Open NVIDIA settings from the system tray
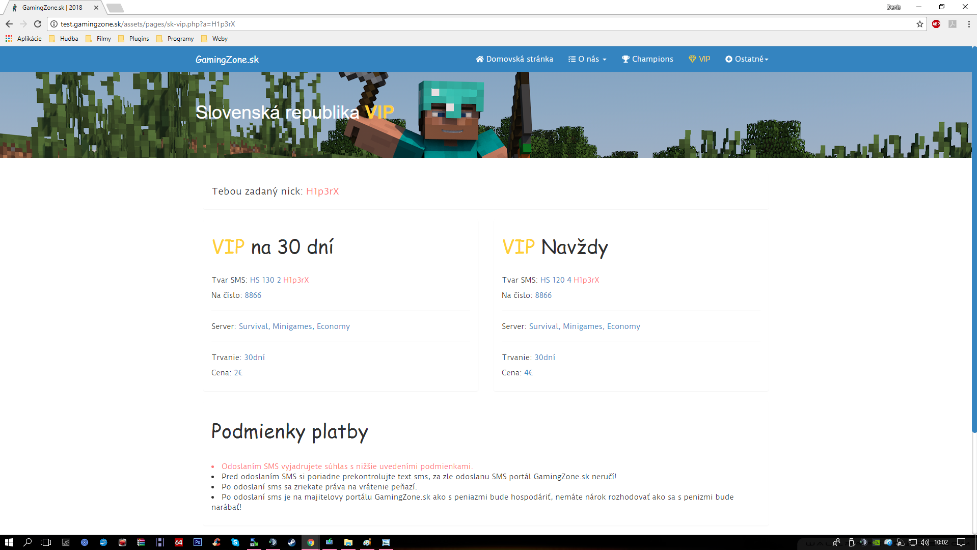Image resolution: width=980 pixels, height=550 pixels. tap(876, 542)
